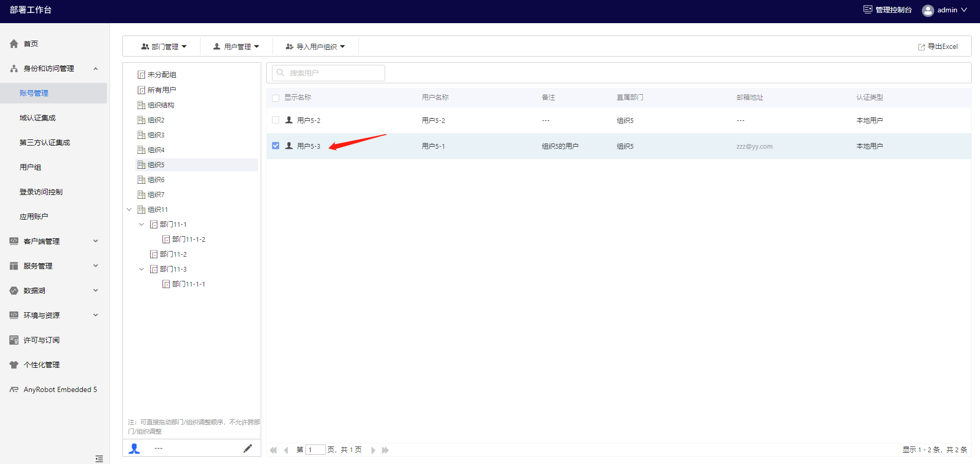Collapse 身份和访问管理 section chevron
This screenshot has width=980, height=464.
coord(96,68)
